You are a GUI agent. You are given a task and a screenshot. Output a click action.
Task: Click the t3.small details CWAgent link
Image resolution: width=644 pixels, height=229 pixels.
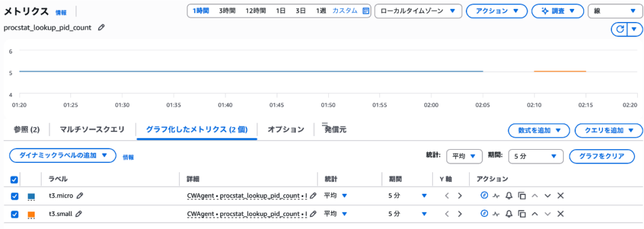[x=247, y=214]
